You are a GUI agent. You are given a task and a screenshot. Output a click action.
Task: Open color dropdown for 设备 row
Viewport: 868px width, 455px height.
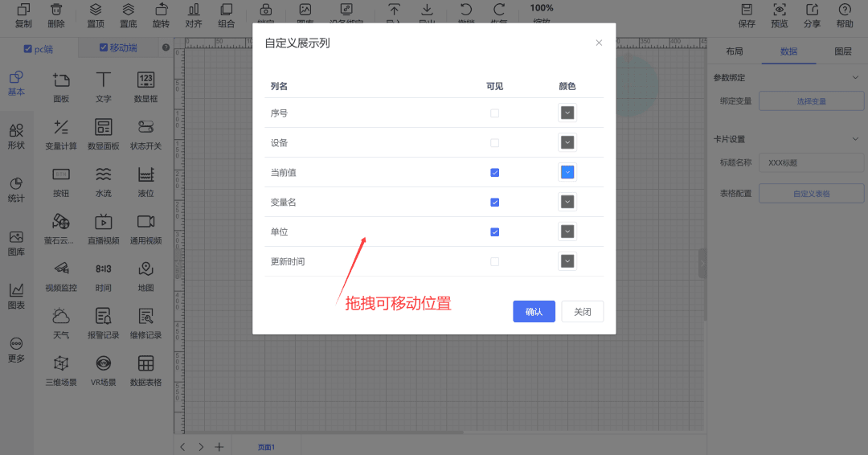[567, 143]
